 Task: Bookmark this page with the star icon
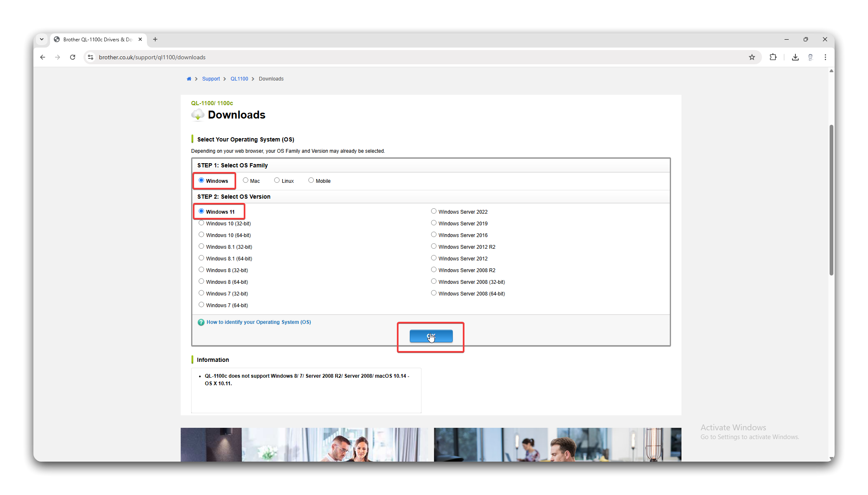752,57
